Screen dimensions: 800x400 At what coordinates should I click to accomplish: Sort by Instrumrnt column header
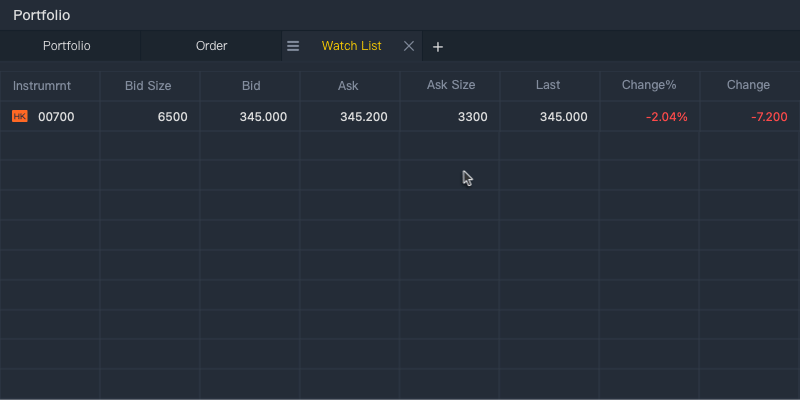click(42, 86)
